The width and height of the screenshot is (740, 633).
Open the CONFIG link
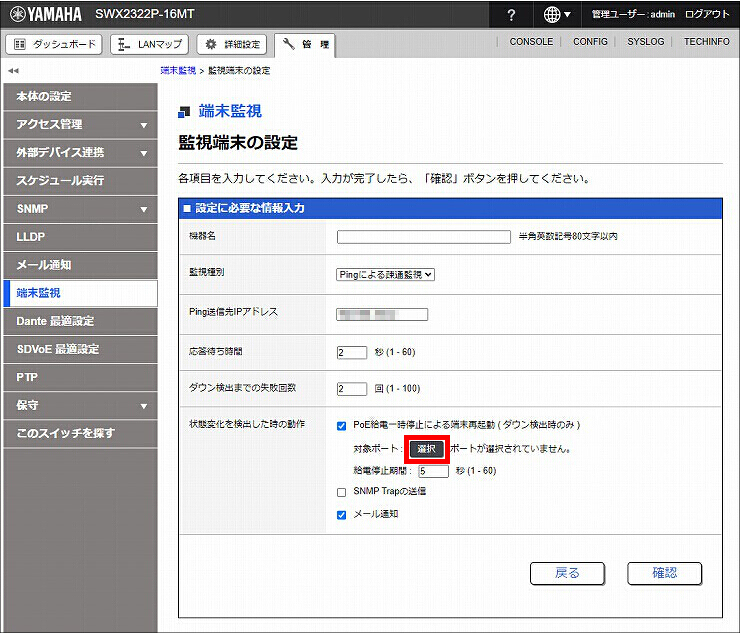point(590,42)
